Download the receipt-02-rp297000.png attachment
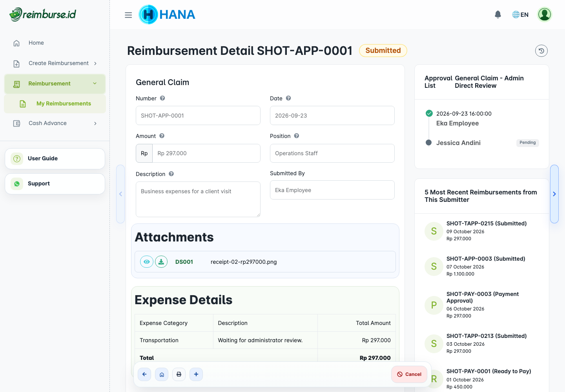565x392 pixels. [x=161, y=262]
